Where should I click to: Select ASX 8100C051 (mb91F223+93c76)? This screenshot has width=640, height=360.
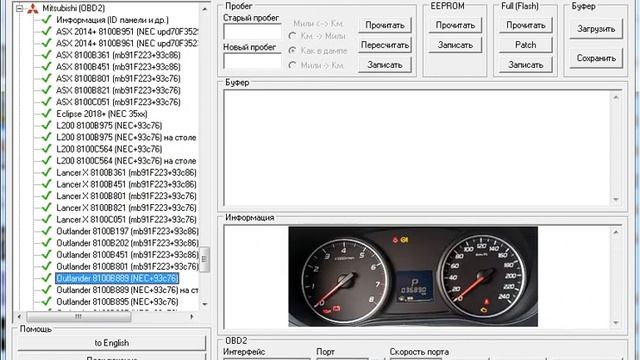[x=118, y=102]
